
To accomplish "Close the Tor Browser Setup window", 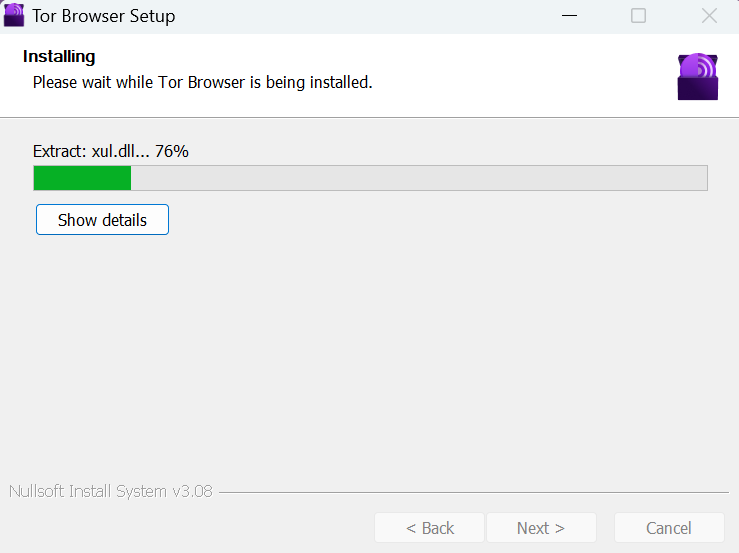I will pos(709,16).
